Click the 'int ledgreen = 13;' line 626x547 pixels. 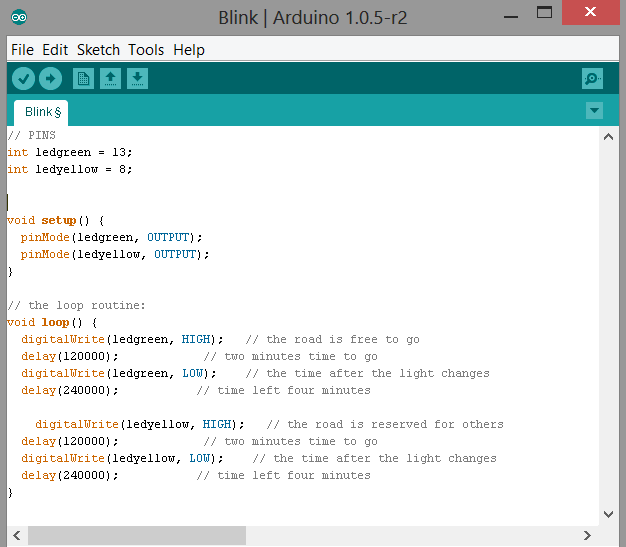(69, 153)
